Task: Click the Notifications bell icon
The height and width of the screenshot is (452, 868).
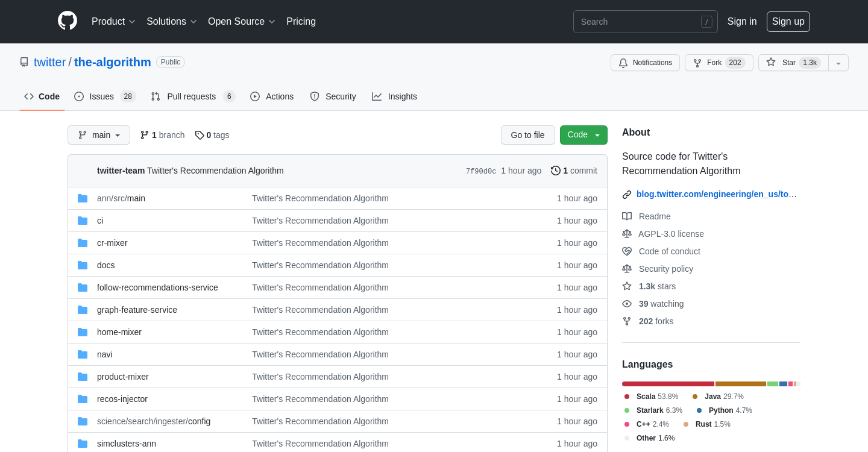Action: coord(623,63)
